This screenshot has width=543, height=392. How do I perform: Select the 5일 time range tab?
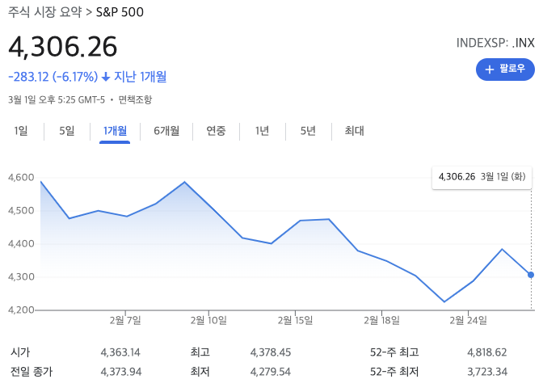[67, 131]
